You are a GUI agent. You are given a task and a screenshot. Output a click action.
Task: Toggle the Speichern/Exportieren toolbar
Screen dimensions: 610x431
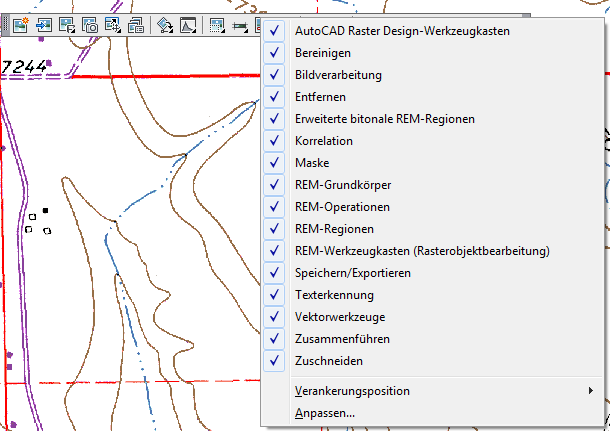[432, 273]
